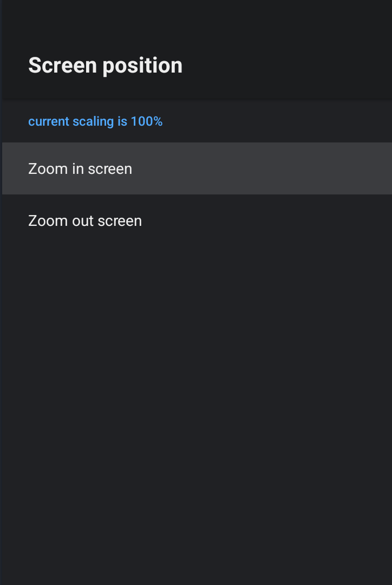
Task: Shrink display using Zoom out screen
Action: pos(85,221)
